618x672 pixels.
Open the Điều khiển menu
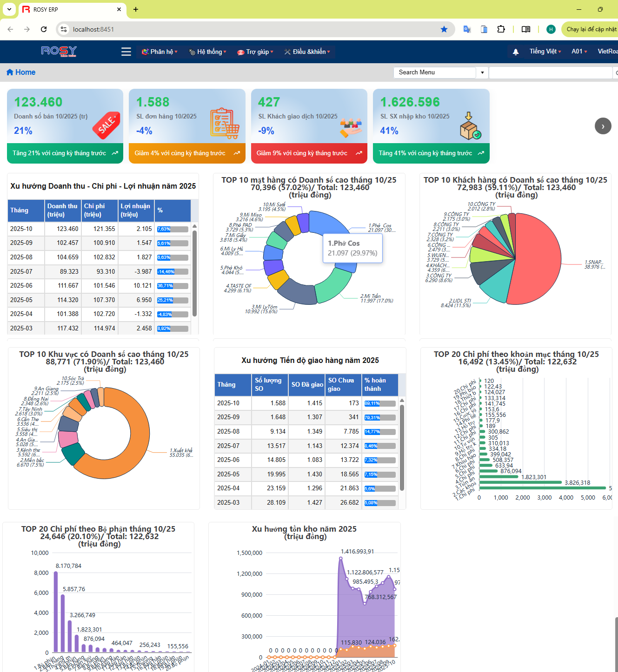click(x=307, y=52)
